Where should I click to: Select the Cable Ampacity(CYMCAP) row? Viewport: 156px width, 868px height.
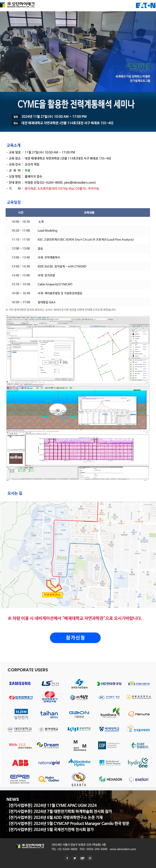point(78,284)
